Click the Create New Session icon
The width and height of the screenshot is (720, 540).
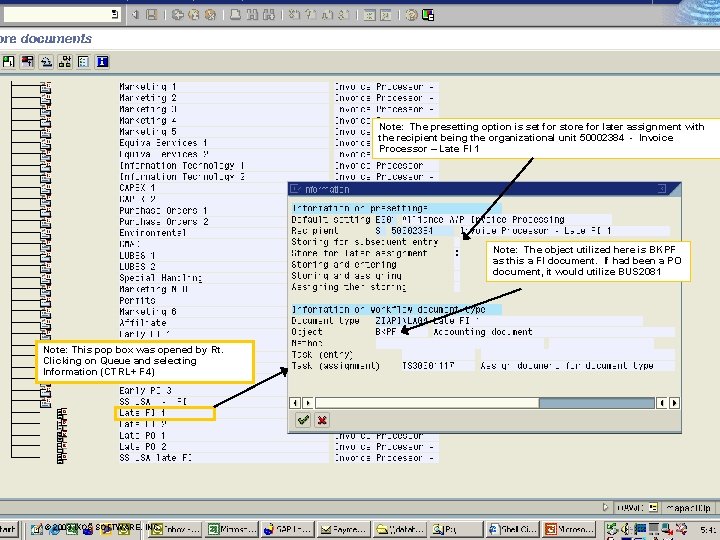(x=369, y=15)
